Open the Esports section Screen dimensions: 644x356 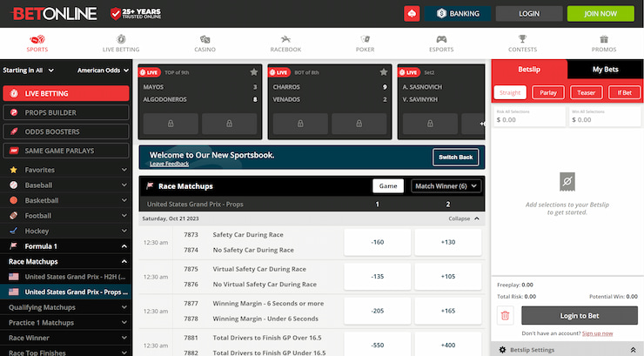point(441,44)
